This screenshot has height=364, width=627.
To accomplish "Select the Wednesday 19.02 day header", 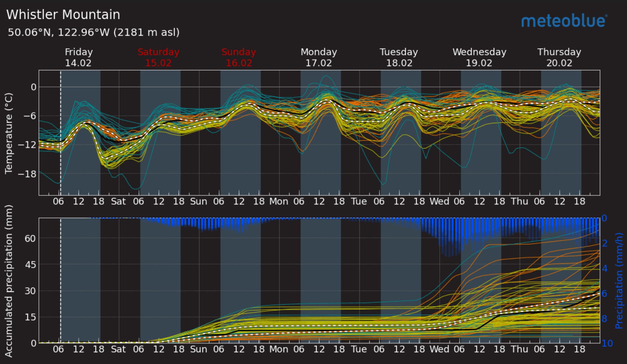I will (479, 57).
